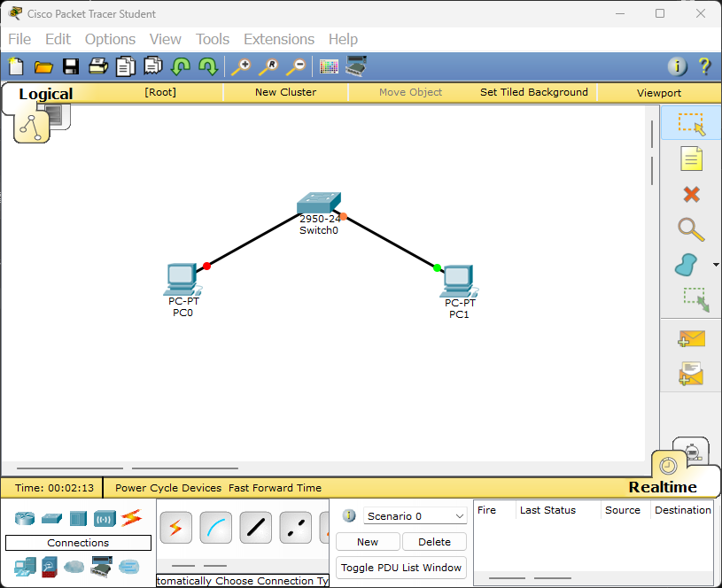Screen dimensions: 722x588
Task: Click the [Root] navigation label
Action: tap(160, 92)
